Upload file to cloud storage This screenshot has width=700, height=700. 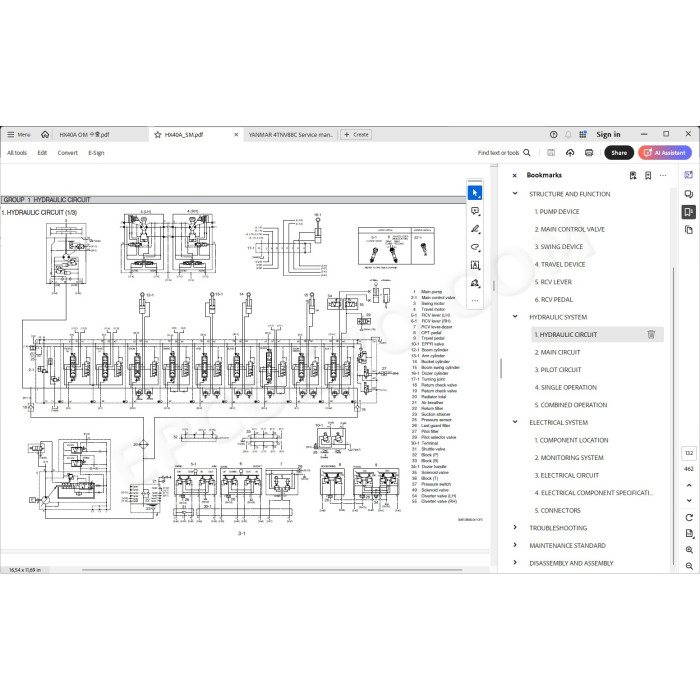click(x=570, y=153)
